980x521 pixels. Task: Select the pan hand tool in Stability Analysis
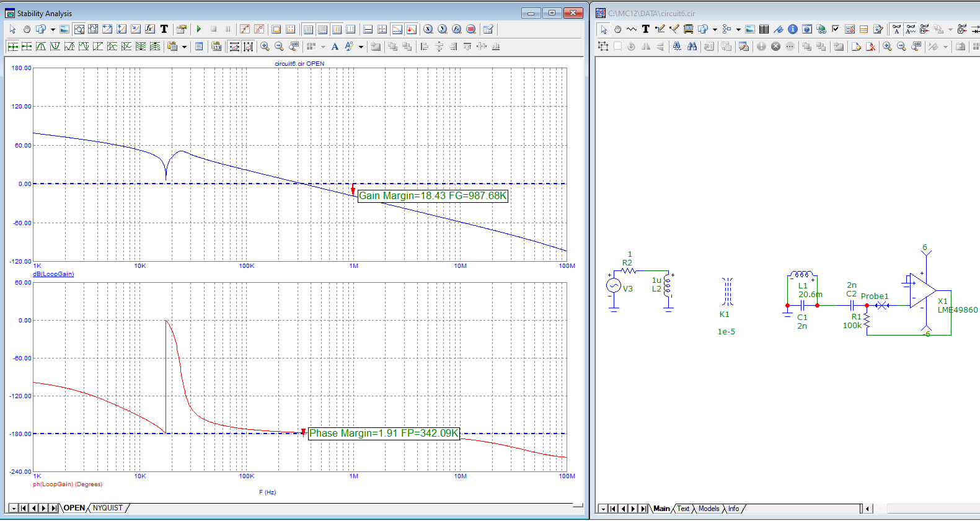27,29
